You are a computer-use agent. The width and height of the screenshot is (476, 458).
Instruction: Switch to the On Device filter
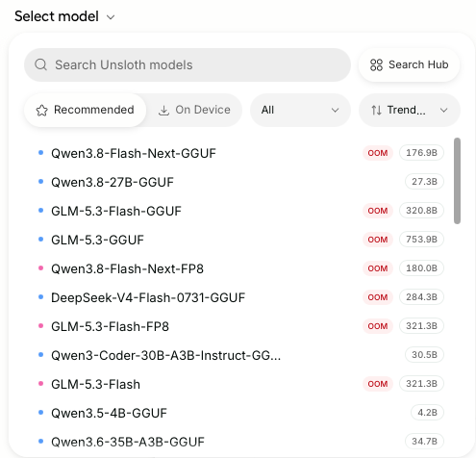(x=194, y=110)
